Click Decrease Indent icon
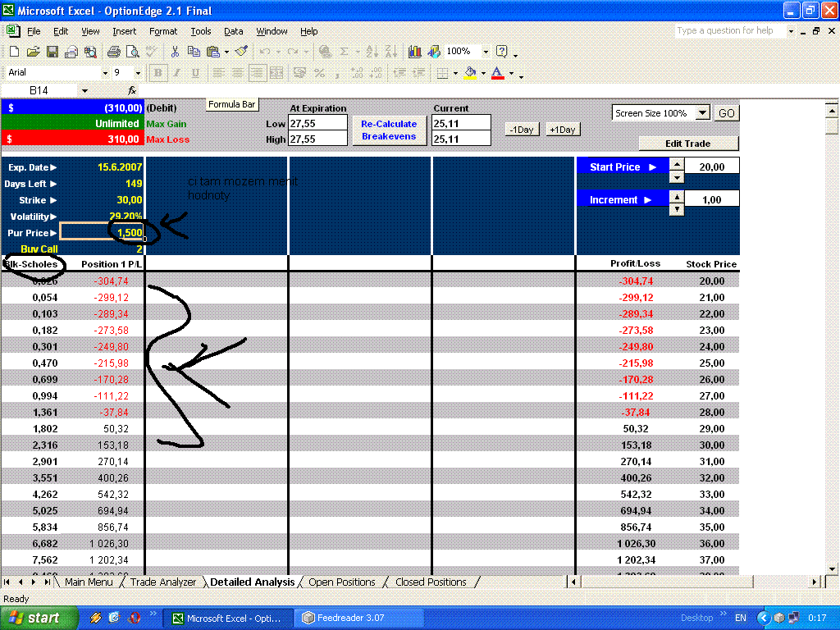840x630 pixels. [x=399, y=73]
